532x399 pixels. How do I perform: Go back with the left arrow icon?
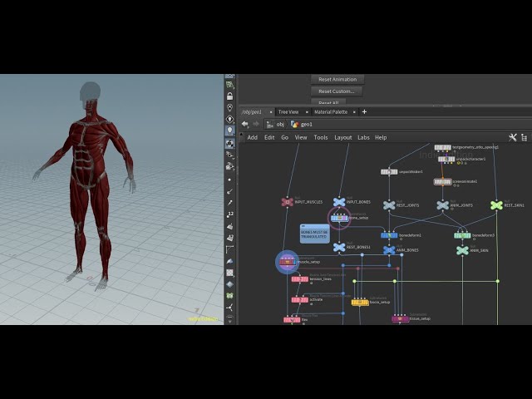tap(245, 124)
